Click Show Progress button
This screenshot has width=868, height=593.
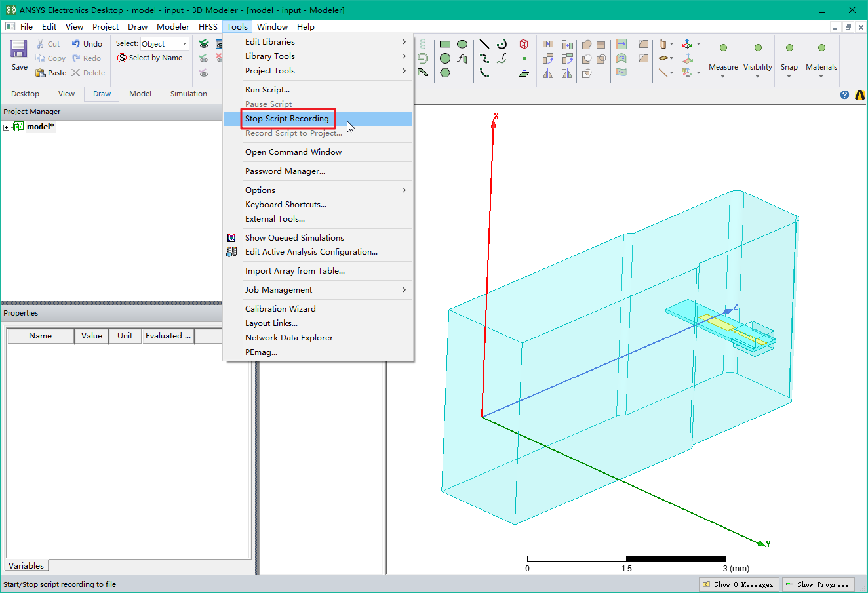(x=818, y=584)
